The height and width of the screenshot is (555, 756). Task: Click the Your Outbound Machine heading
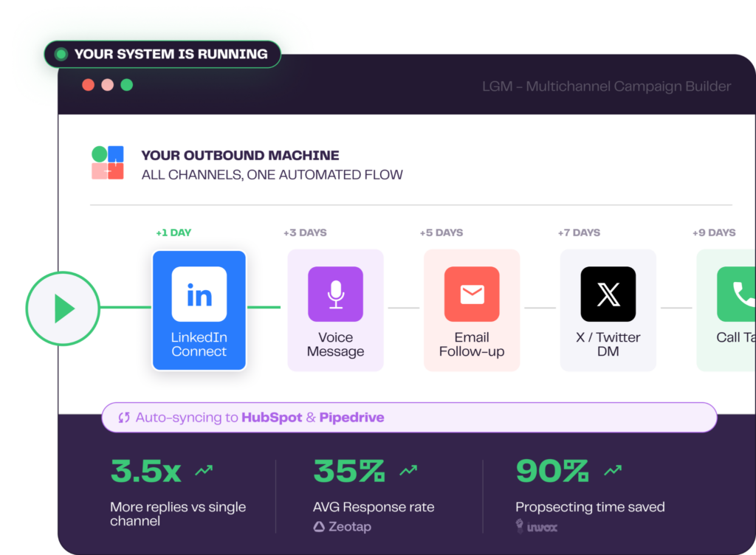pos(240,156)
